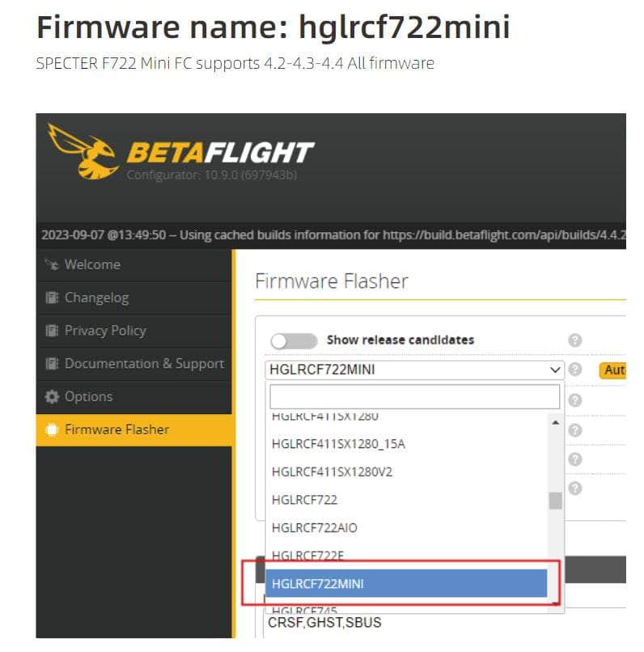The height and width of the screenshot is (652, 644).
Task: Click help icon next to board dropdown
Action: pos(575,370)
